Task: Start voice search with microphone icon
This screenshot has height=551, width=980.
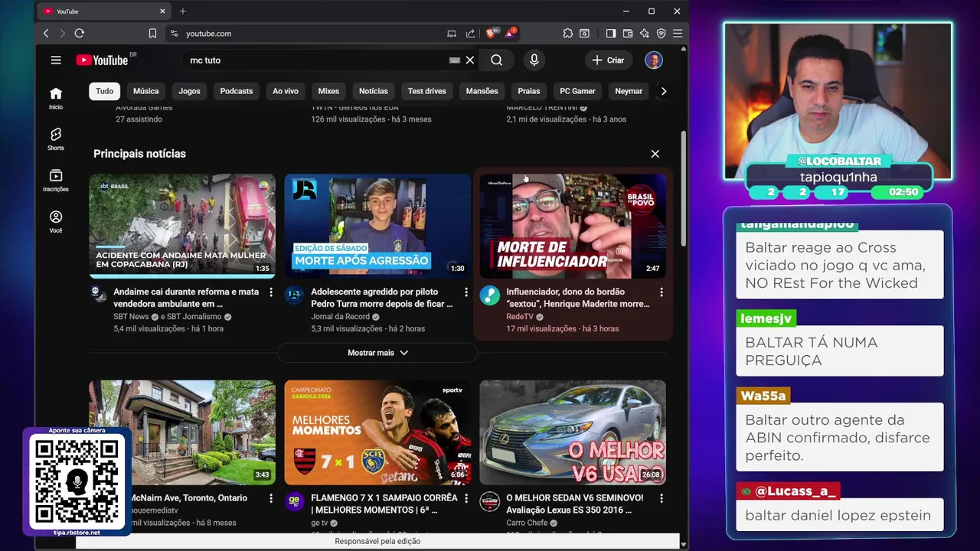Action: [x=534, y=60]
